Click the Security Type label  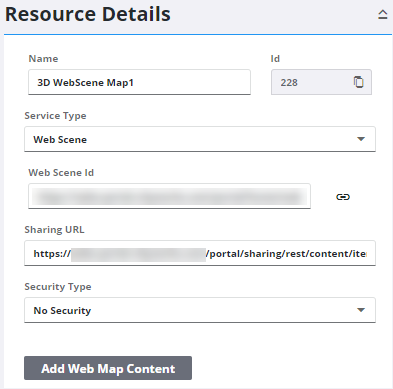58,287
